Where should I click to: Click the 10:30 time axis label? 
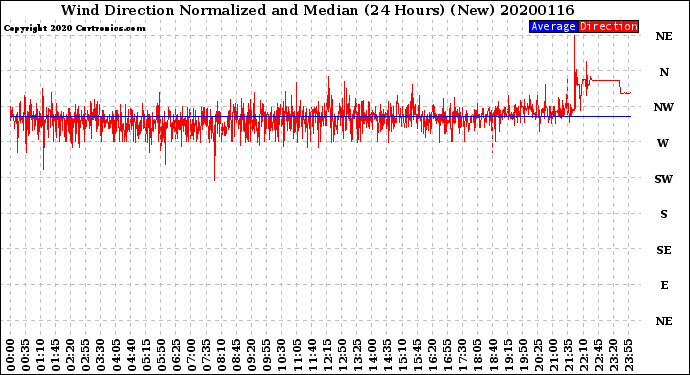click(x=282, y=355)
